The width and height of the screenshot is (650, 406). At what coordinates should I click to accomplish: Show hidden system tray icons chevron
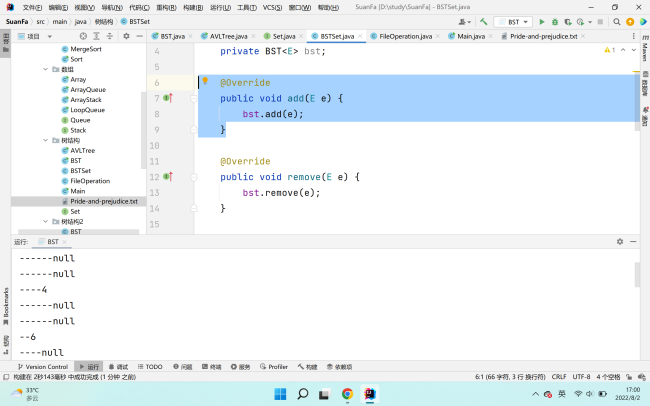pyautogui.click(x=536, y=394)
